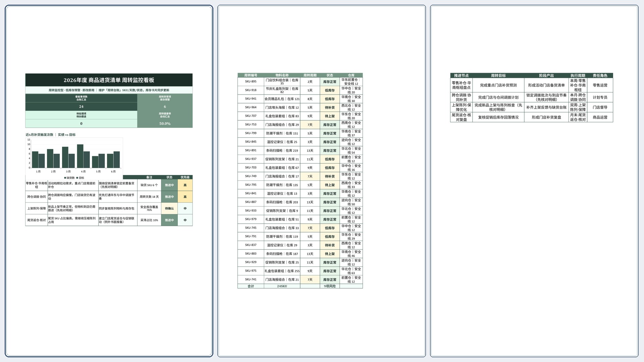Select the third page with 推进节点 table

[x=534, y=181]
